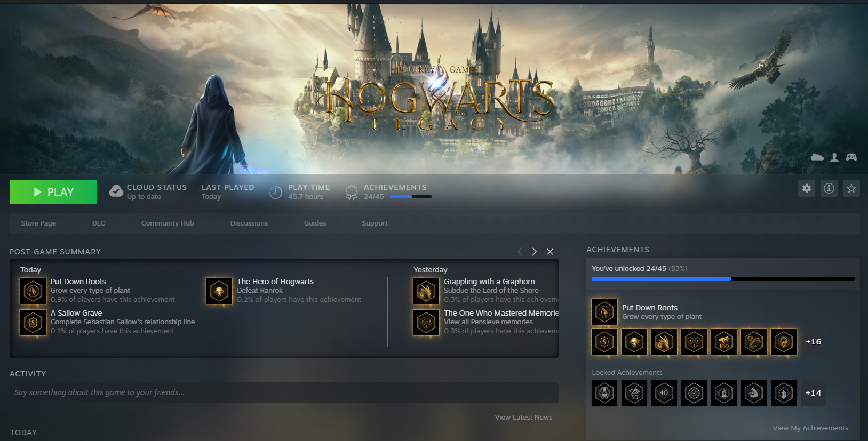Go to Community Hub

[168, 223]
